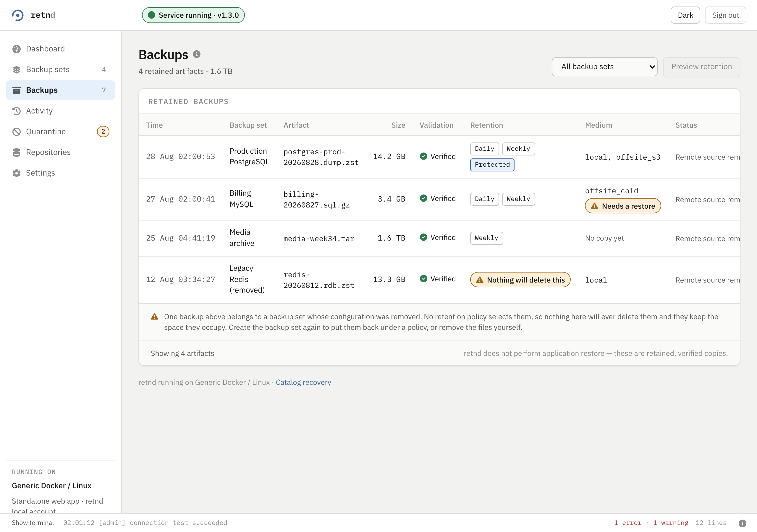Click the Repositories database icon
757x532 pixels.
coord(17,152)
